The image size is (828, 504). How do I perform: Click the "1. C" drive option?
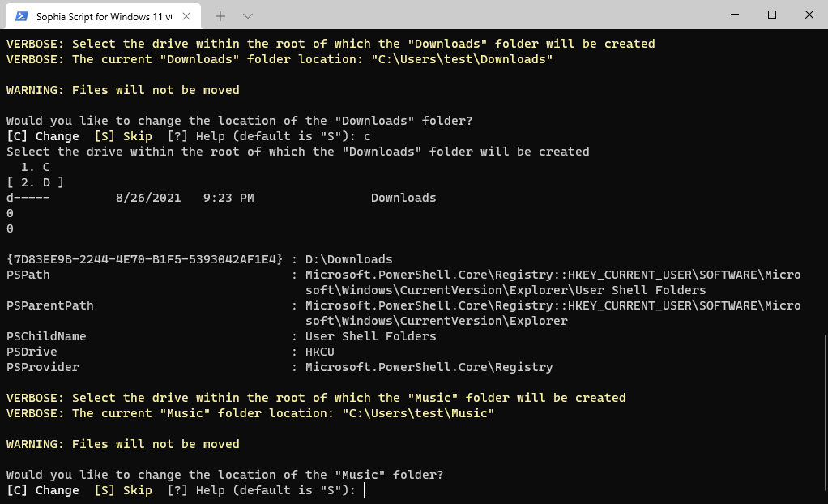pyautogui.click(x=36, y=167)
